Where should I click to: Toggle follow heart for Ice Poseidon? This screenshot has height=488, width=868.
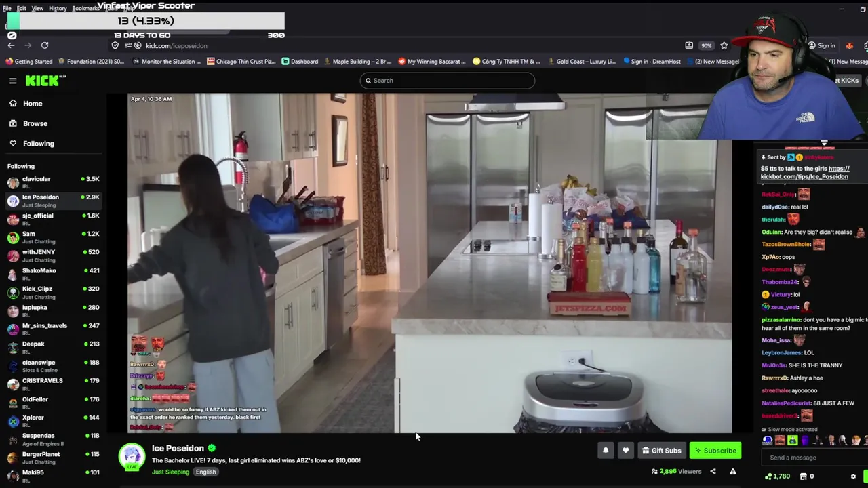pyautogui.click(x=625, y=451)
